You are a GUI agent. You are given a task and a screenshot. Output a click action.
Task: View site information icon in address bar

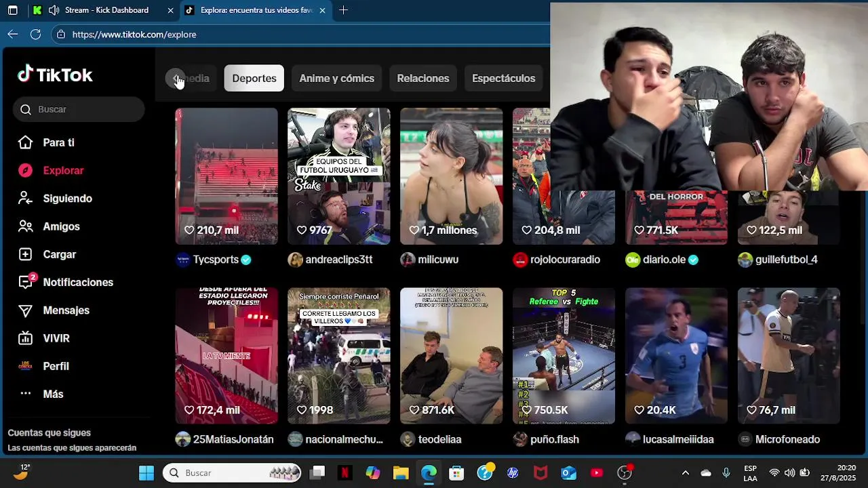(61, 34)
